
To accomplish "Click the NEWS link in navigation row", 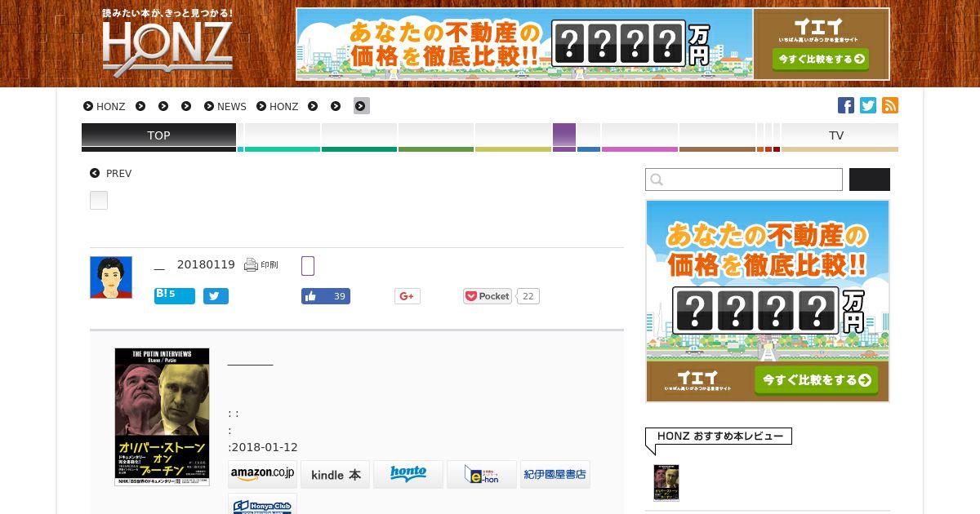I will click(231, 106).
